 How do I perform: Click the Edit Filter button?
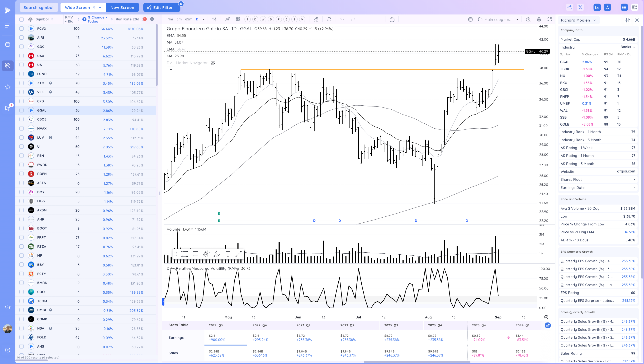point(161,7)
